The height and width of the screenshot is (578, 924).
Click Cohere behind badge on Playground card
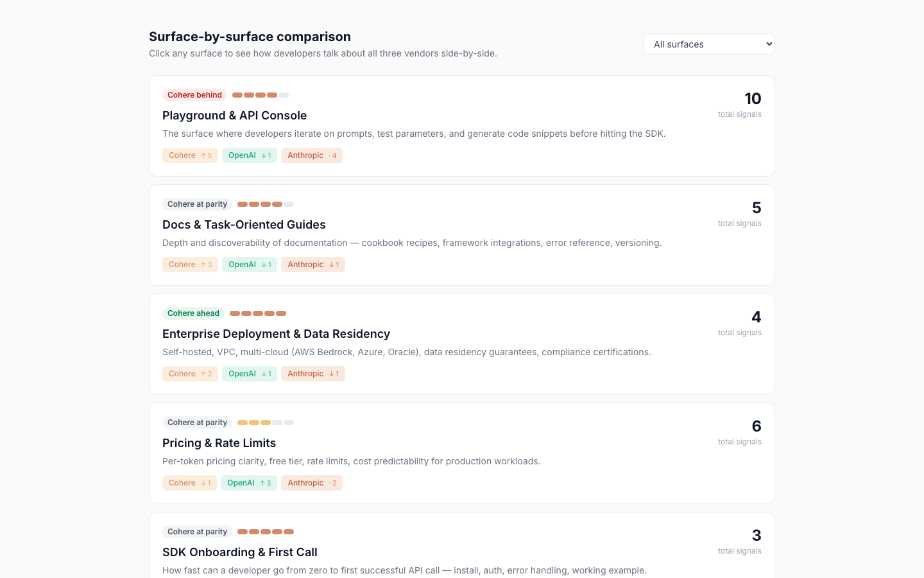pyautogui.click(x=194, y=95)
